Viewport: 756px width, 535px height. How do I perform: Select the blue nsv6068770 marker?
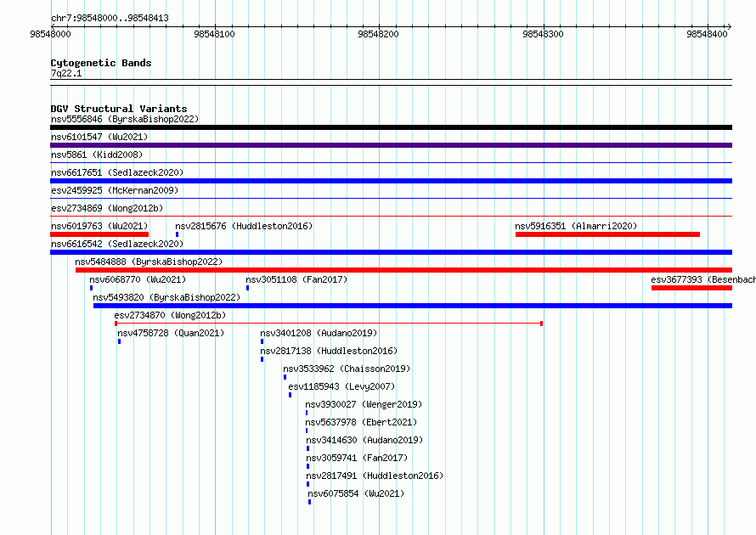(91, 288)
